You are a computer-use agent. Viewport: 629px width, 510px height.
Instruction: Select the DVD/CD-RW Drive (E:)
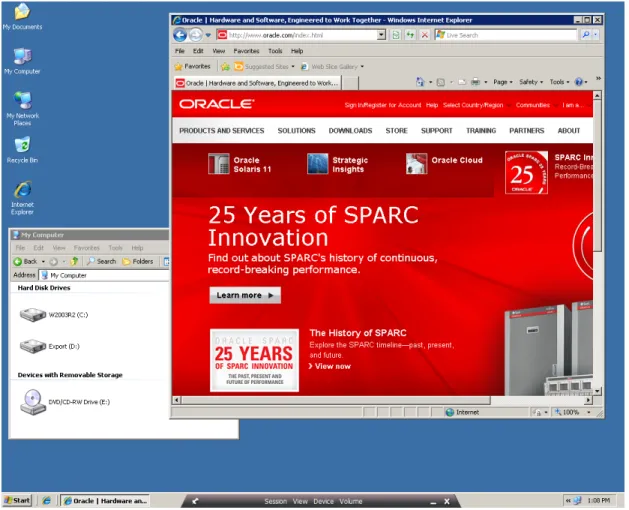pyautogui.click(x=65, y=402)
